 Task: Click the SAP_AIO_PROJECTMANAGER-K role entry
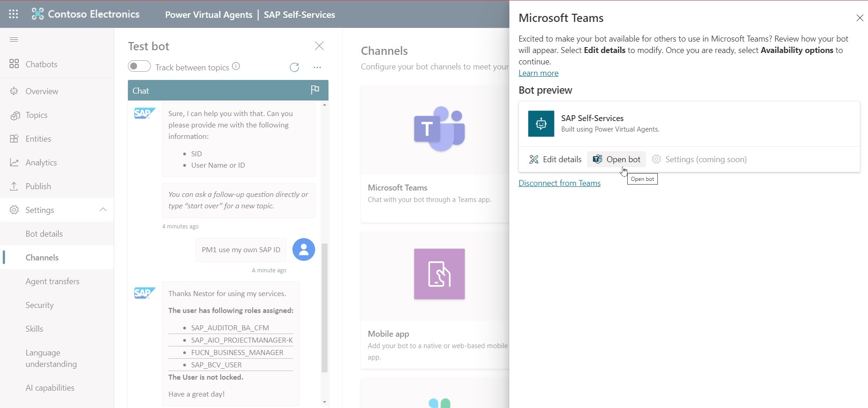[x=242, y=340]
